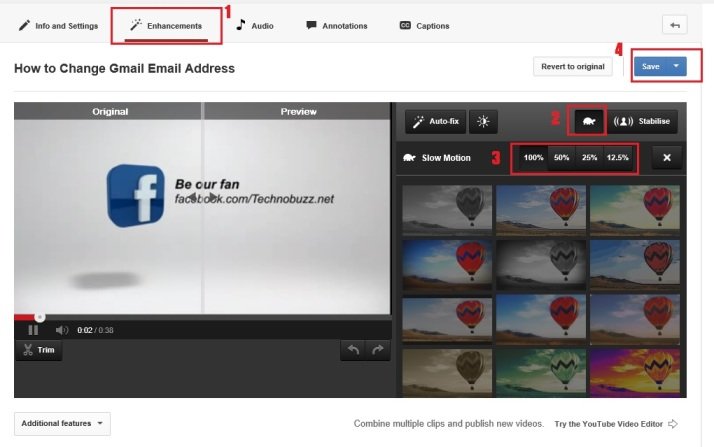This screenshot has height=447, width=714.
Task: Set slow motion speed to 50%
Action: (561, 157)
